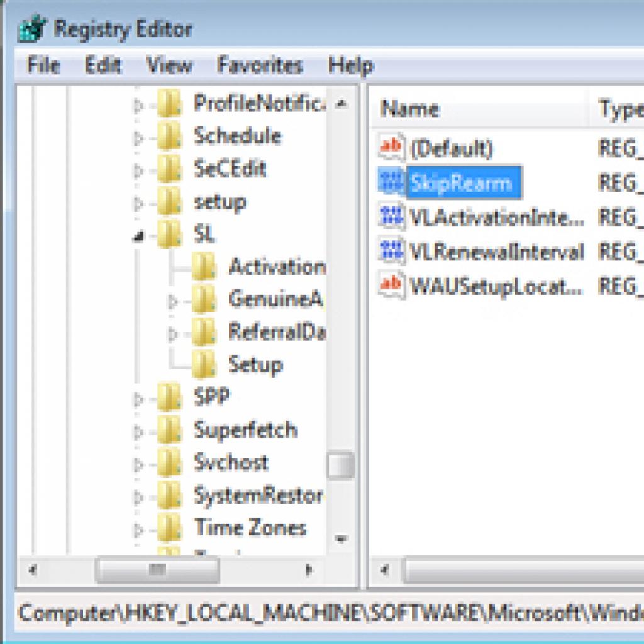The height and width of the screenshot is (644, 644).
Task: Expand the ProfileNotification key
Action: coord(138,106)
